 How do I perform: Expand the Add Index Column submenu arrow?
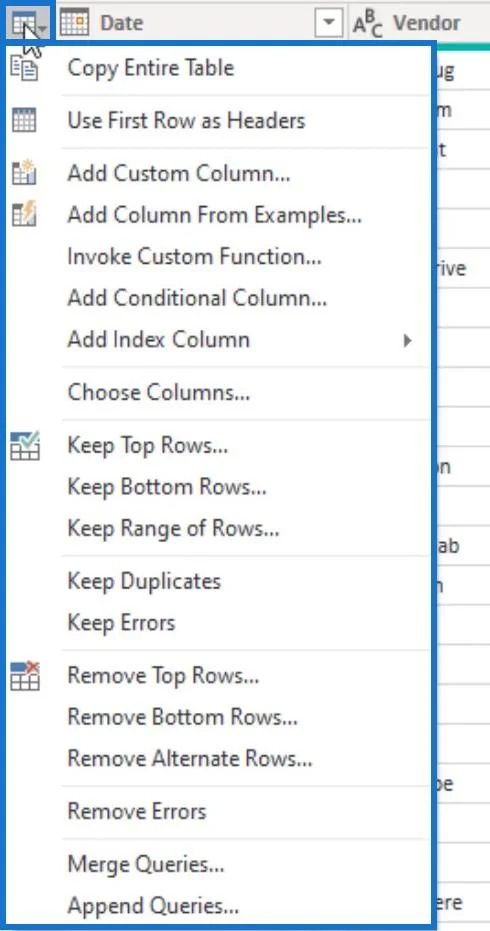pos(407,340)
